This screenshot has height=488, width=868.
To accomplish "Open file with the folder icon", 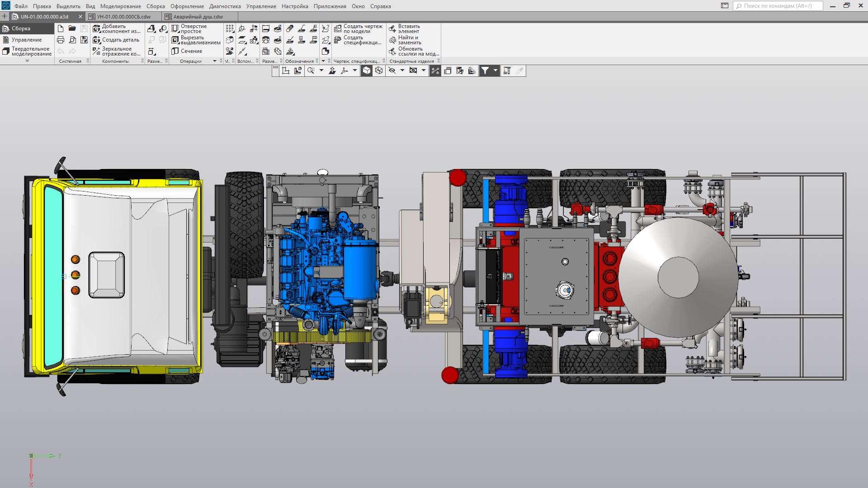I will (72, 28).
